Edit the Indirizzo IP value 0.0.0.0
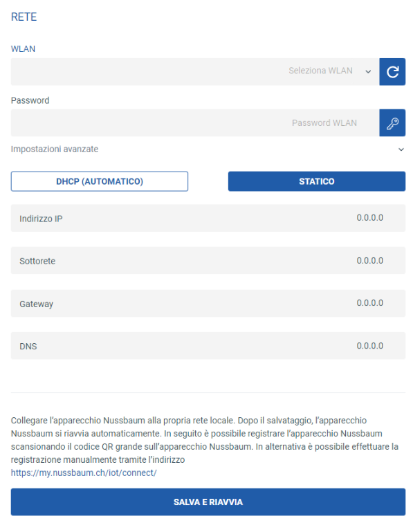The width and height of the screenshot is (413, 532). coord(369,218)
